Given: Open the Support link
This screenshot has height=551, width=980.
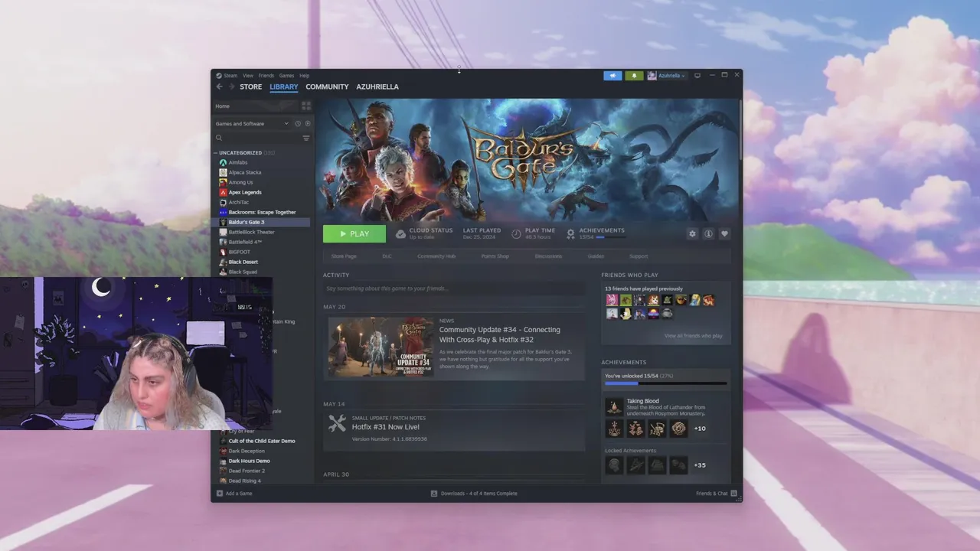Looking at the screenshot, I should click(x=639, y=256).
